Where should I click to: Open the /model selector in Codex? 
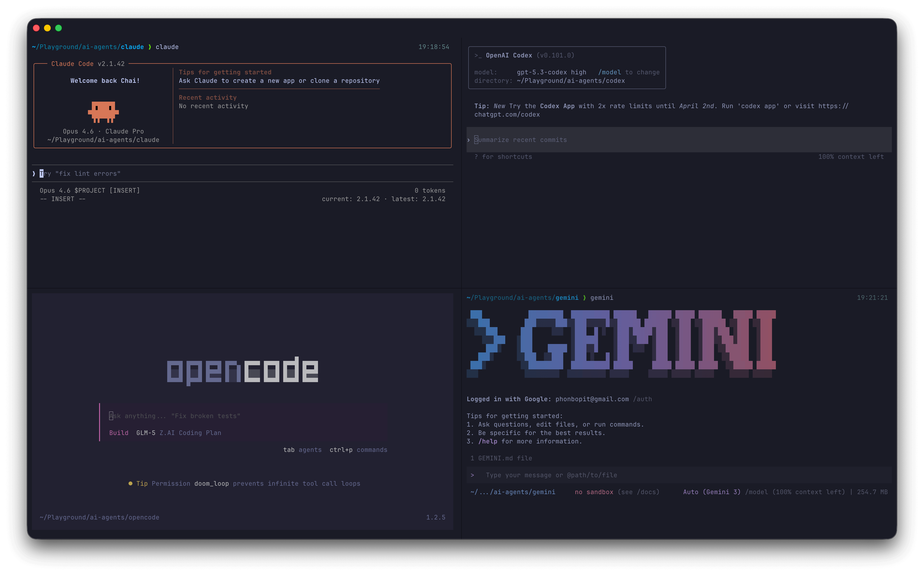pyautogui.click(x=609, y=72)
